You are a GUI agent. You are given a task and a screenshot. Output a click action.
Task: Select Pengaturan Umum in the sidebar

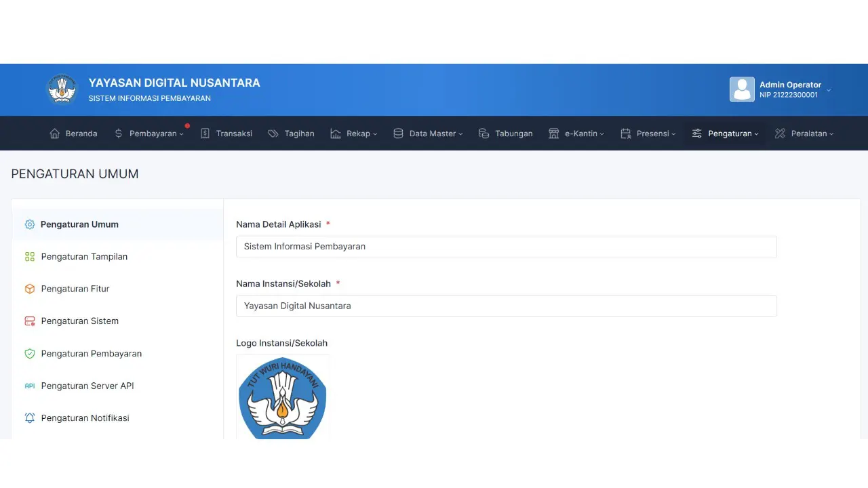click(x=117, y=224)
